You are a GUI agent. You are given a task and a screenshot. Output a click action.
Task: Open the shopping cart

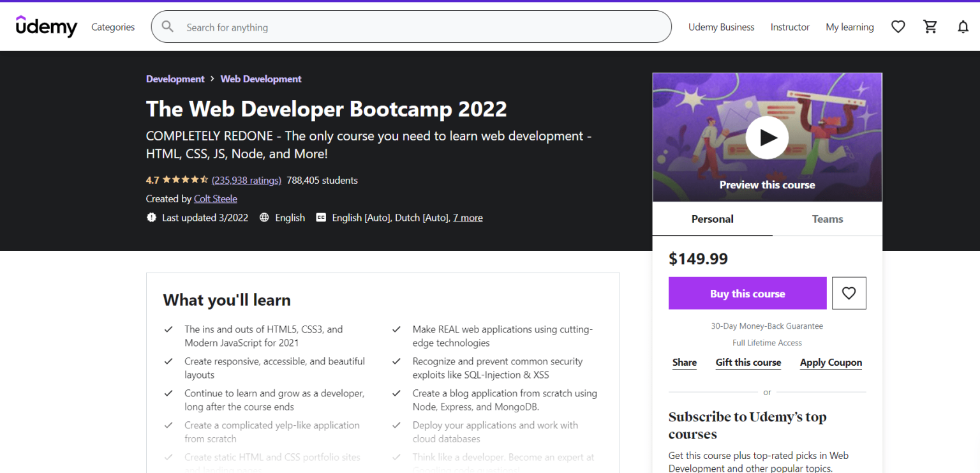(930, 26)
